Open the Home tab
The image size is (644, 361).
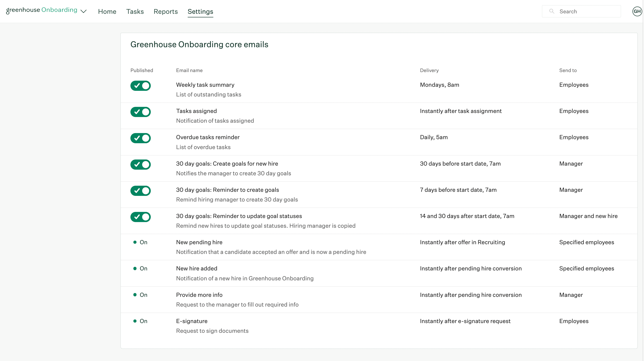click(107, 12)
